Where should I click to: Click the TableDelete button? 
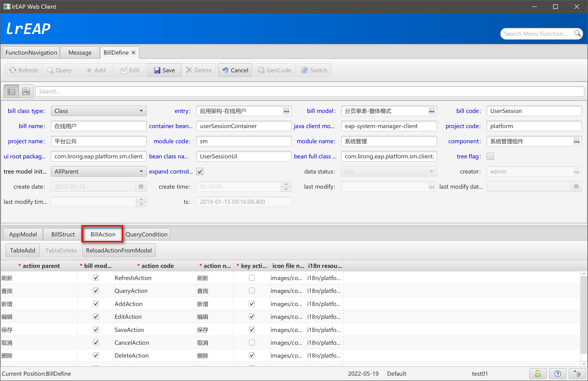61,250
